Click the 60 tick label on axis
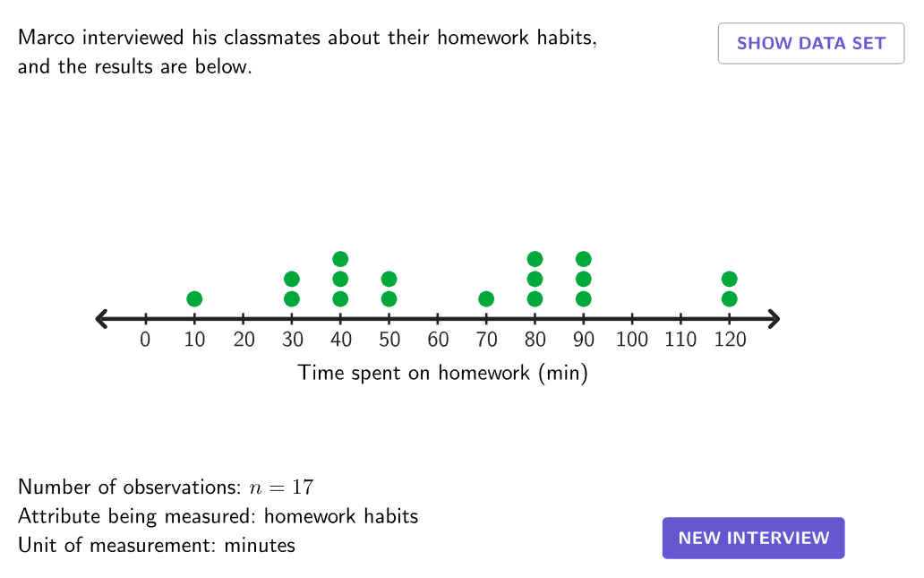 tap(438, 340)
